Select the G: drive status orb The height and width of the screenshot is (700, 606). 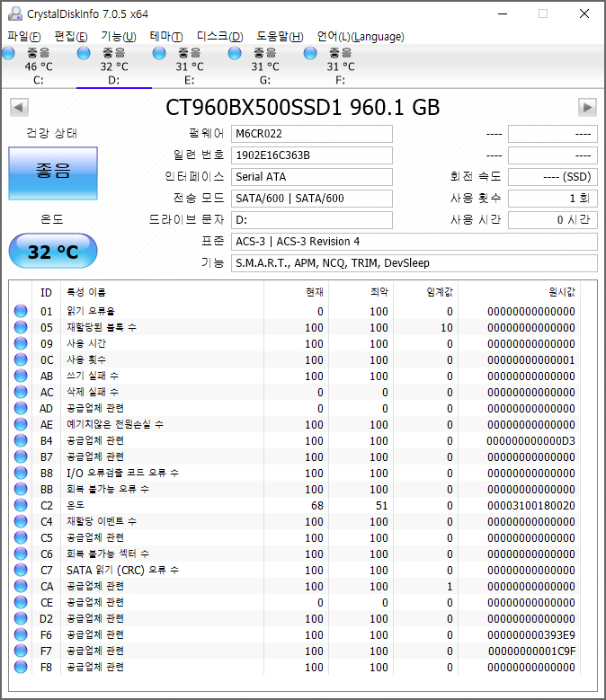pyautogui.click(x=236, y=54)
